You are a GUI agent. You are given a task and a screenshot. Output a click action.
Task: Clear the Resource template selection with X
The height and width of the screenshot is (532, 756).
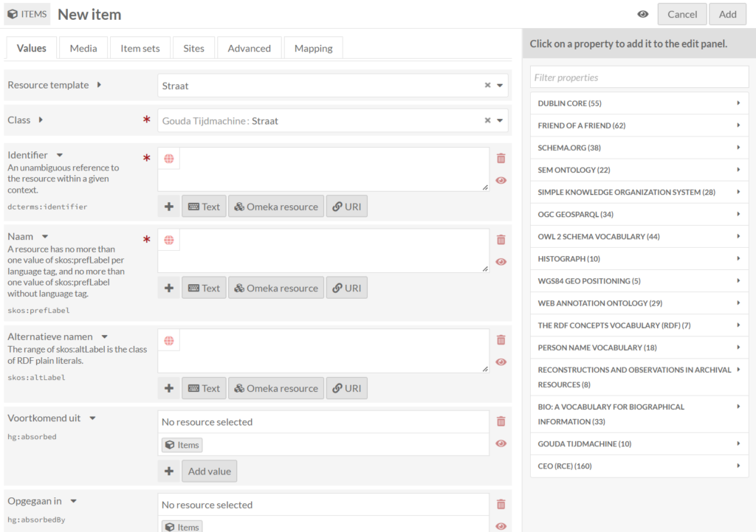(487, 86)
